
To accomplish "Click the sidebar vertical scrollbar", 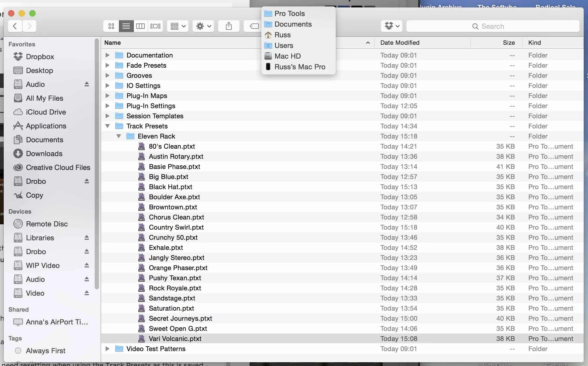I will point(97,164).
